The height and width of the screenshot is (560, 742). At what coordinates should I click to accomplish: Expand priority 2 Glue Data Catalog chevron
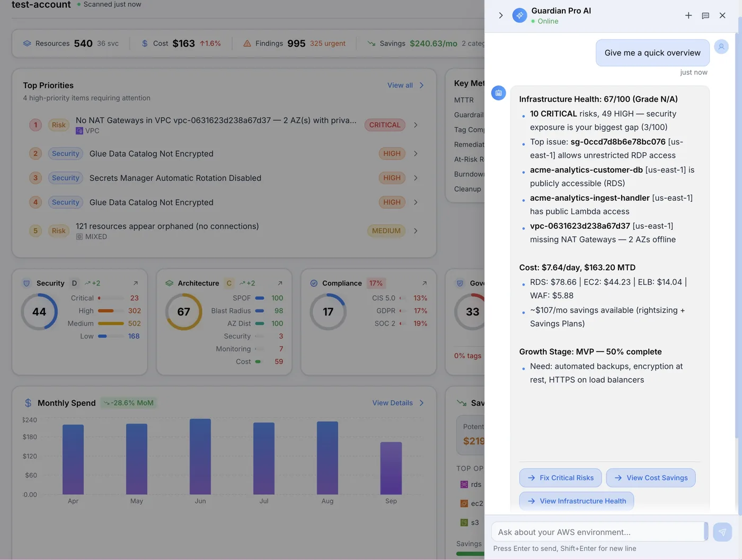[x=416, y=154]
